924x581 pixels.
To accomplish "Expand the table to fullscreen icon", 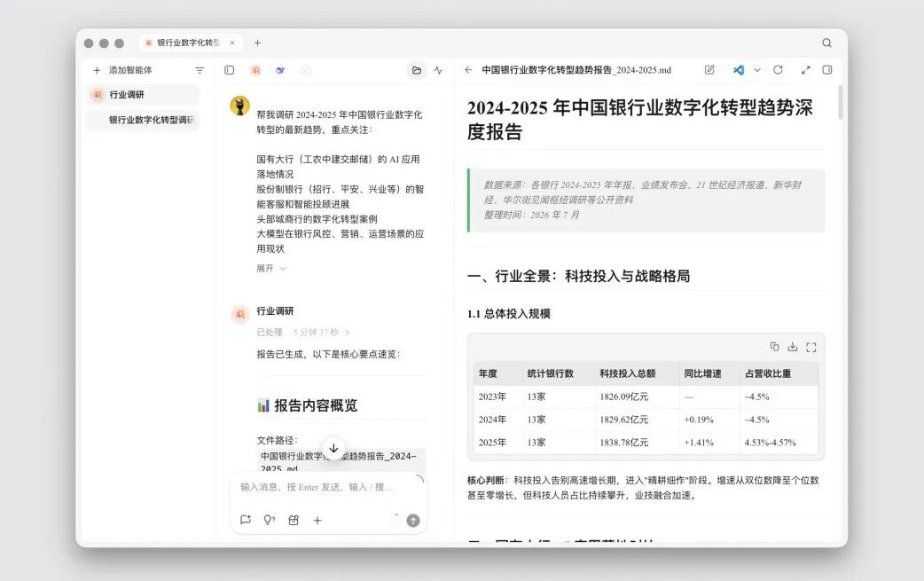I will pos(811,347).
